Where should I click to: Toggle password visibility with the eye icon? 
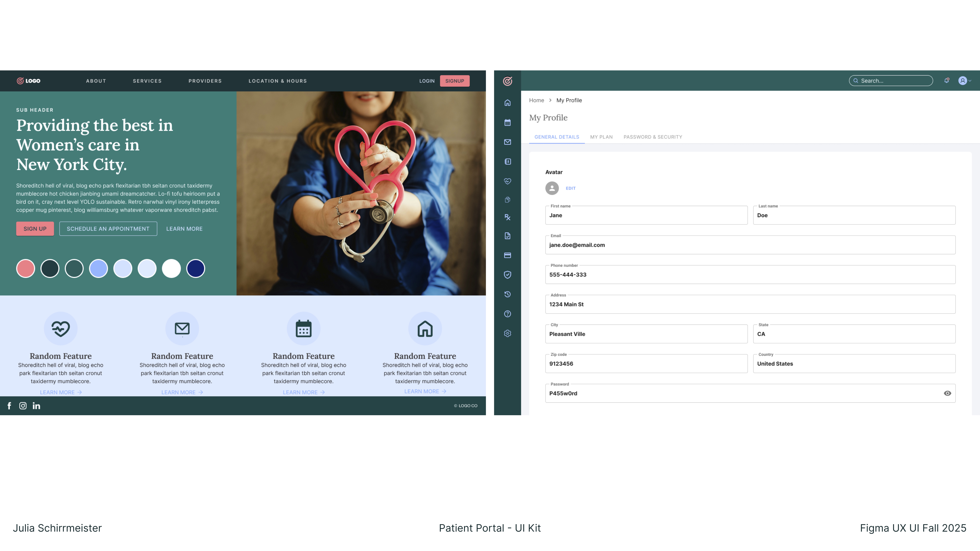[x=947, y=393]
